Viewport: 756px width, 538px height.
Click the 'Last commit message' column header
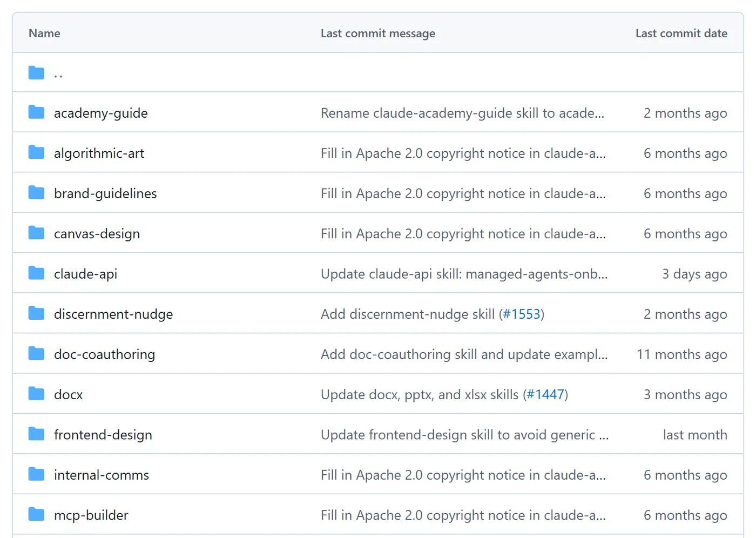378,33
